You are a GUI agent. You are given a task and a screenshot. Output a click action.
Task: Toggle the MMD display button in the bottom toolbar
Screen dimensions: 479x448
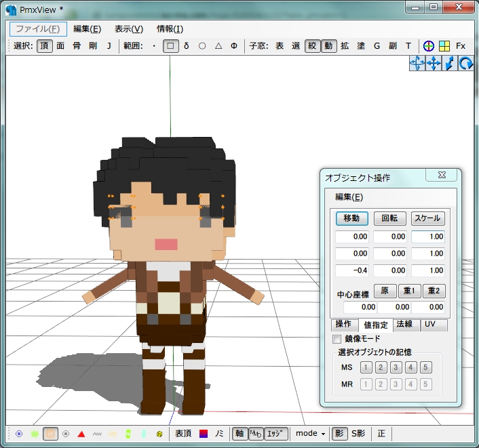pos(256,434)
